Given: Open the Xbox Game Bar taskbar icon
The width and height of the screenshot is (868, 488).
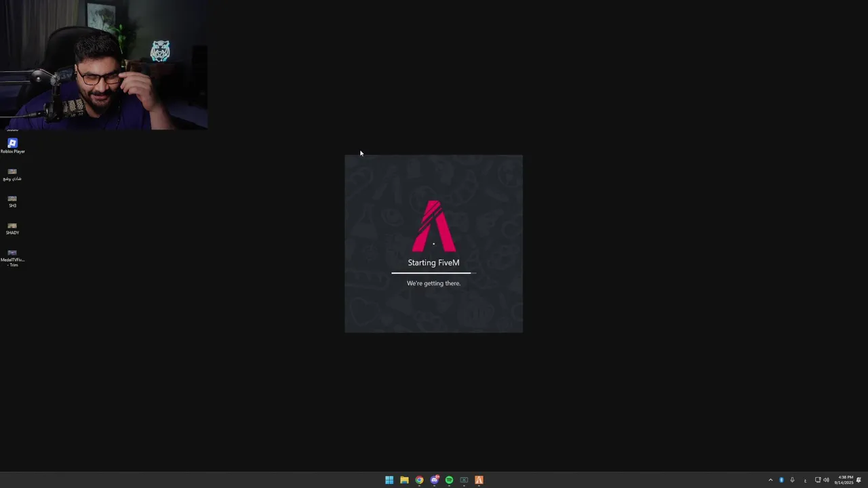Looking at the screenshot, I should pos(464,480).
